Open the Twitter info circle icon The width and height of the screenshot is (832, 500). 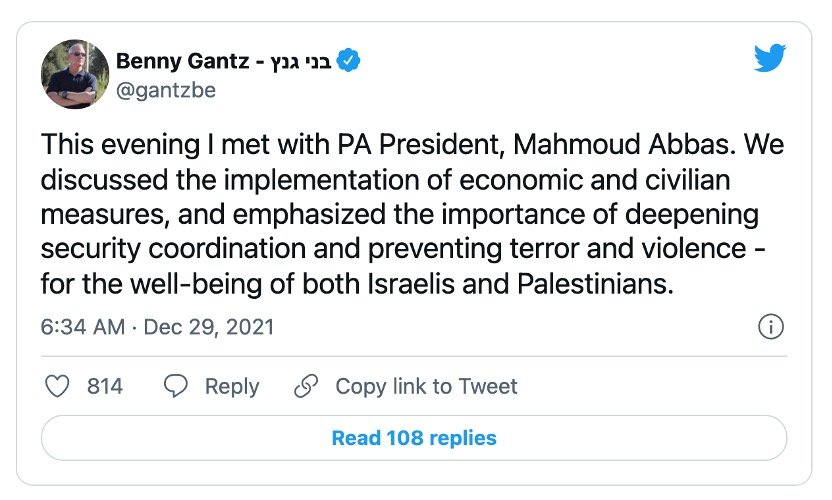[770, 327]
